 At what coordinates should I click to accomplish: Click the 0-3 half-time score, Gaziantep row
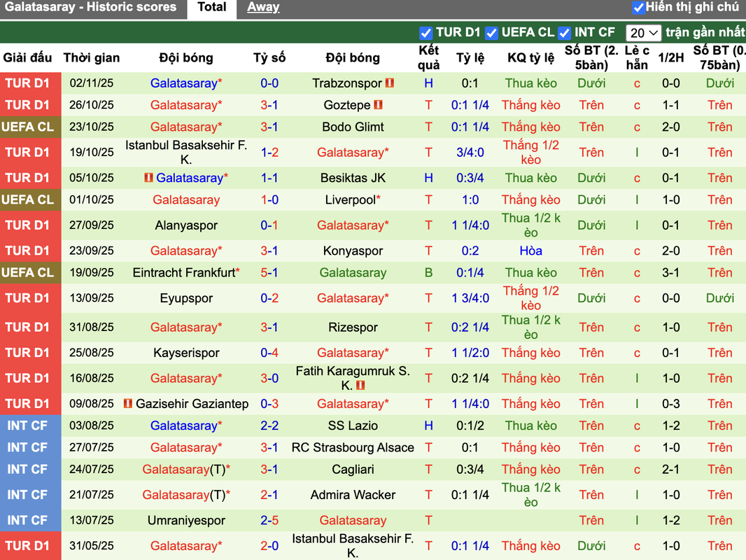671,404
